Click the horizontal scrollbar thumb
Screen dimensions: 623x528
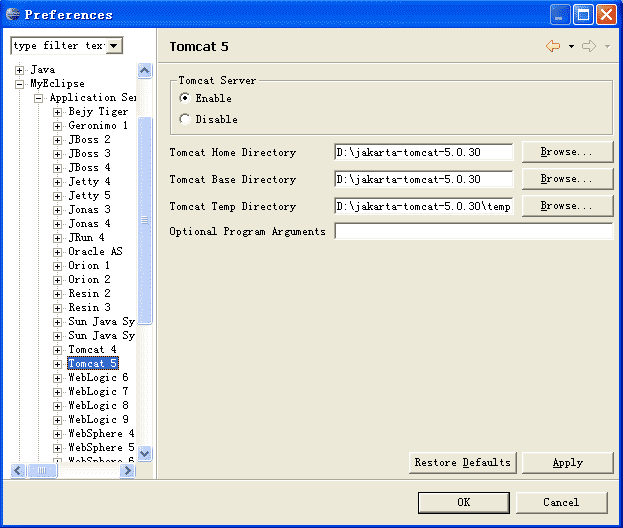point(42,470)
